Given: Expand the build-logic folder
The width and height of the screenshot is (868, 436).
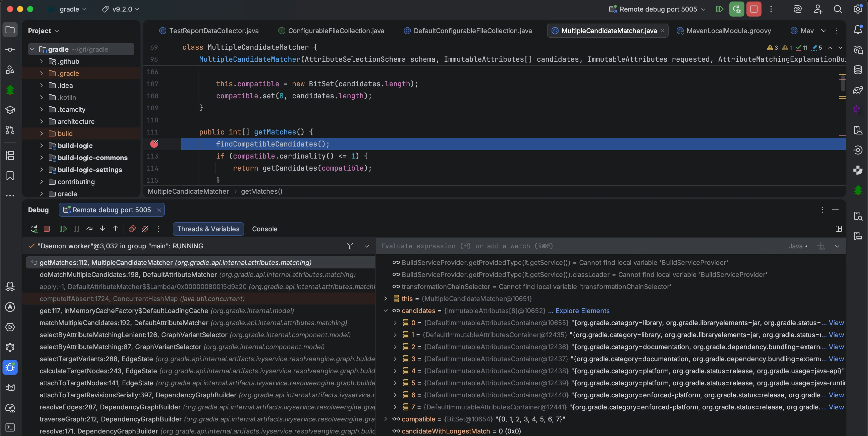Looking at the screenshot, I should tap(41, 146).
